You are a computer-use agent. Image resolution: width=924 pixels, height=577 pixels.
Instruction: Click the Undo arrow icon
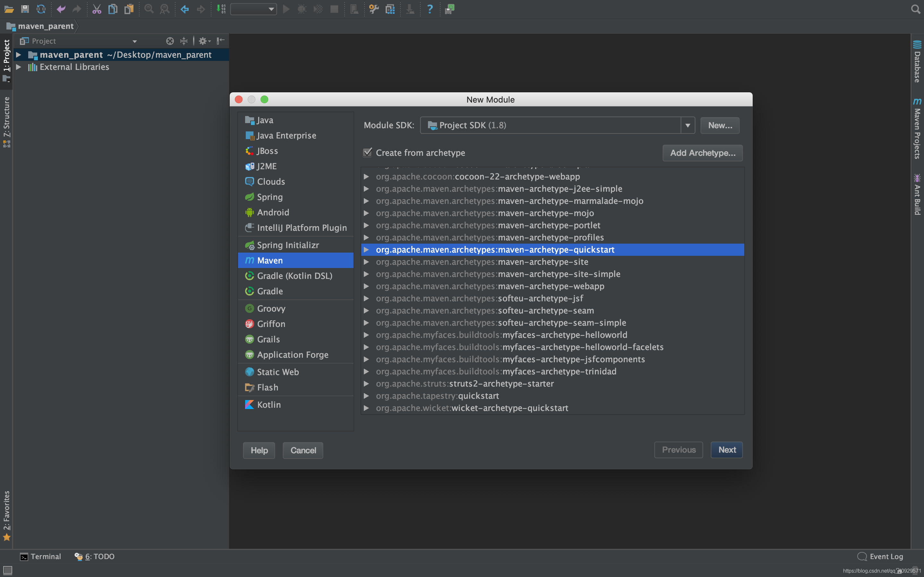click(x=61, y=9)
